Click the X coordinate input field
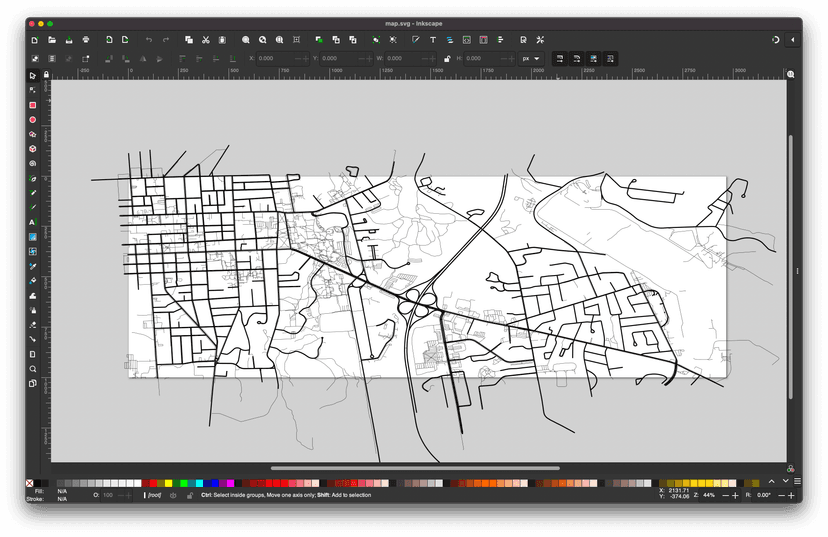The image size is (828, 537). click(270, 58)
